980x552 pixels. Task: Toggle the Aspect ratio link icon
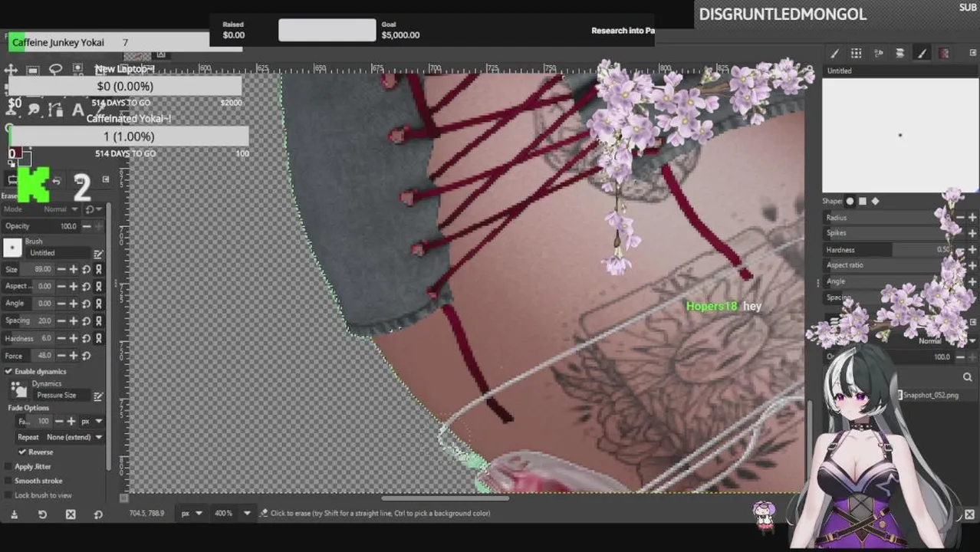(x=98, y=286)
